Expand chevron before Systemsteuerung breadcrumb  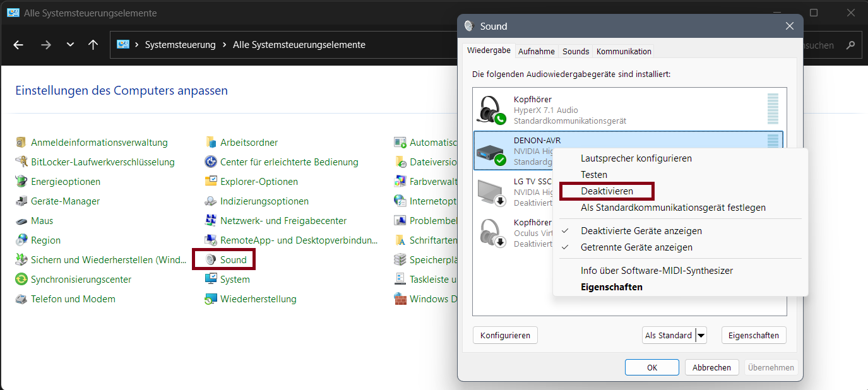coord(137,45)
